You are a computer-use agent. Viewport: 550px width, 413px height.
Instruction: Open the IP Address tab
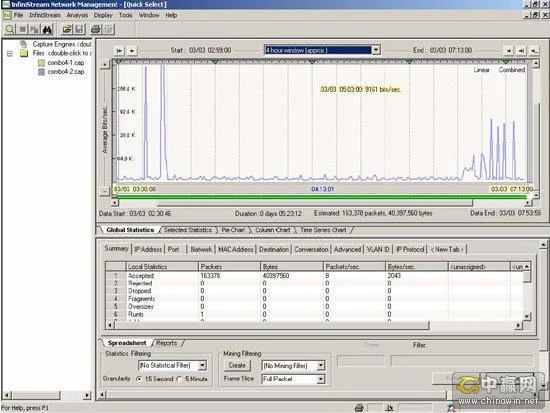tap(148, 249)
